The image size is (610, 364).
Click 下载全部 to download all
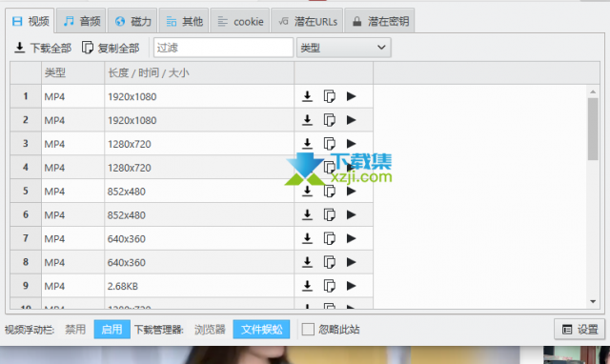(42, 48)
